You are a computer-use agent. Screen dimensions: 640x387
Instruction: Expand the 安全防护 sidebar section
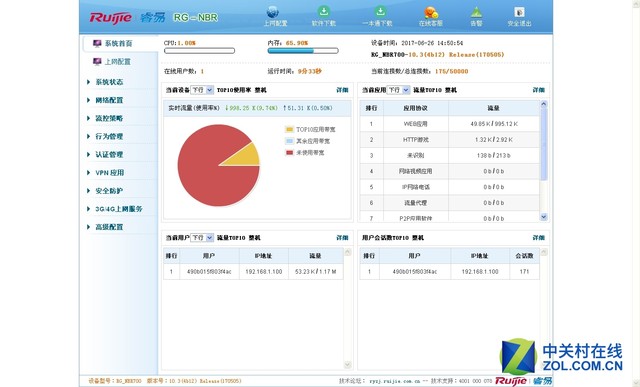pyautogui.click(x=109, y=191)
